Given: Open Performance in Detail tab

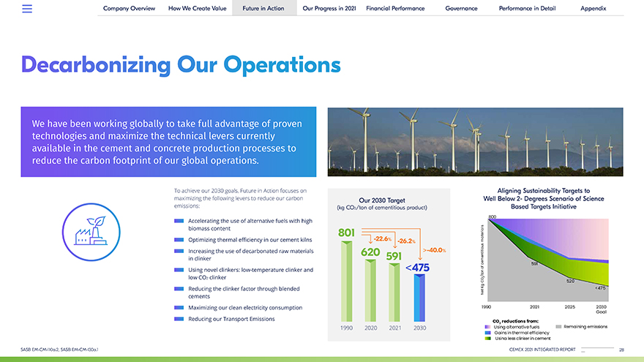Looking at the screenshot, I should (525, 8).
